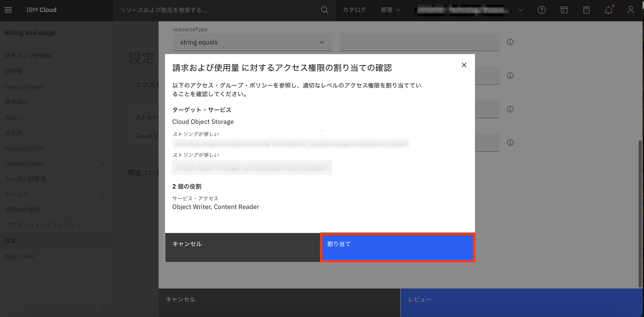
Task: Dismiss the confirmation dialog with the X
Action: [464, 65]
